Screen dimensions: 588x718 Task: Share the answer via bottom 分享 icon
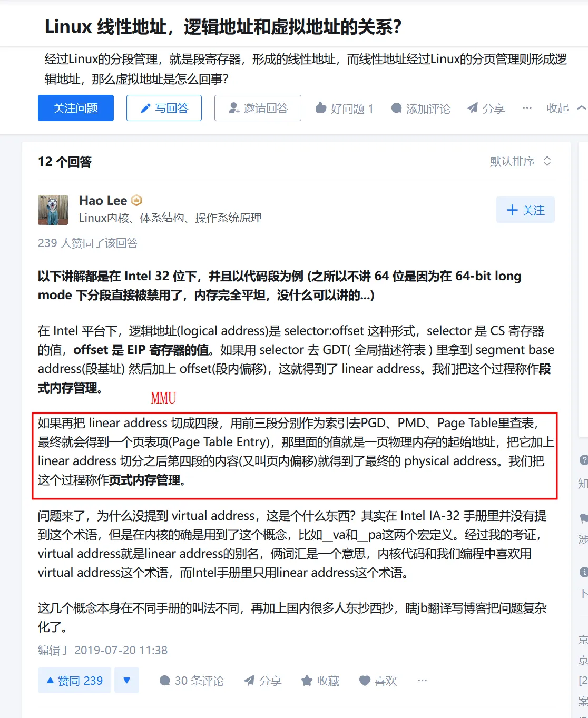point(249,681)
